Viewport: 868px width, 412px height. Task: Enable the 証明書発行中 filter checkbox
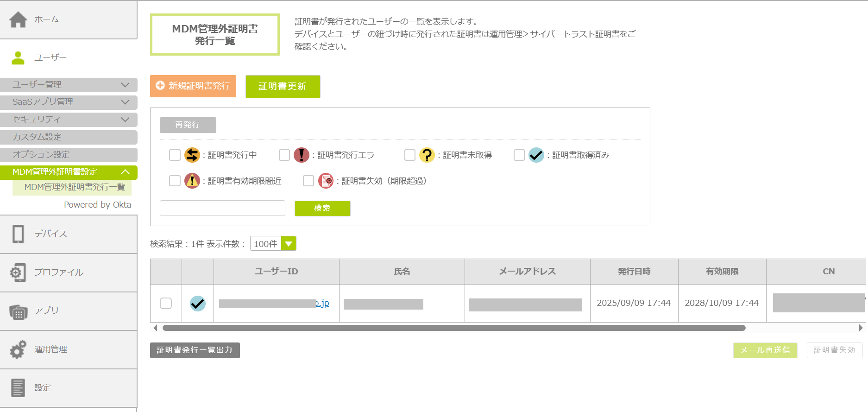point(175,155)
